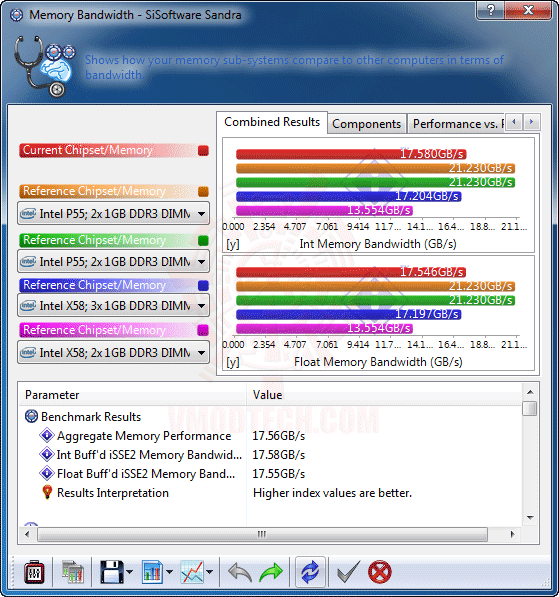Click the magenta Reference Chipset color swatch
The height and width of the screenshot is (597, 559).
[203, 330]
